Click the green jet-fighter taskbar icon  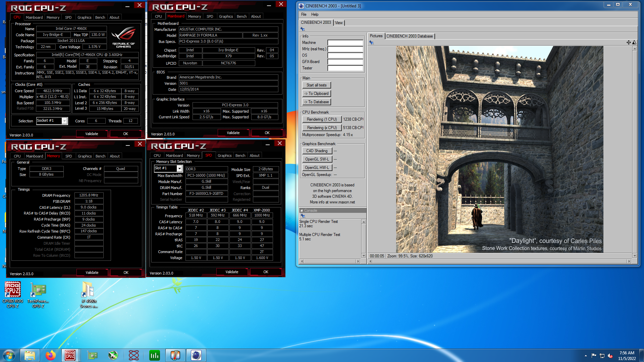[x=113, y=355]
